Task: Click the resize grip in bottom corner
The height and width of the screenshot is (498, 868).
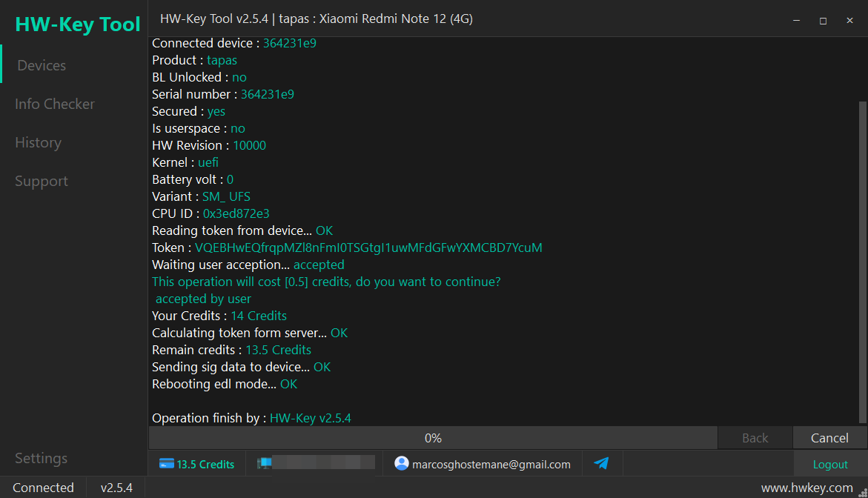Action: (863, 493)
